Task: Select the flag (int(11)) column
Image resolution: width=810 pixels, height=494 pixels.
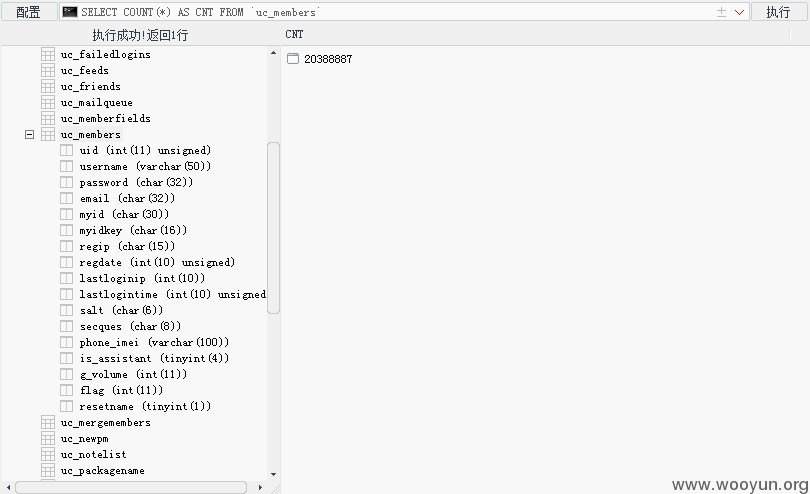Action: [x=121, y=391]
